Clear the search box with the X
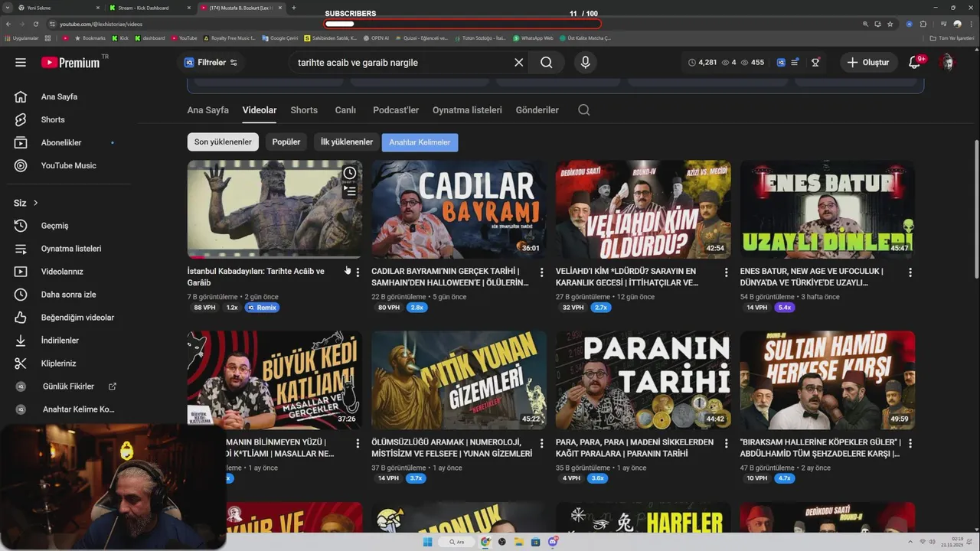This screenshot has height=551, width=980. coord(518,63)
